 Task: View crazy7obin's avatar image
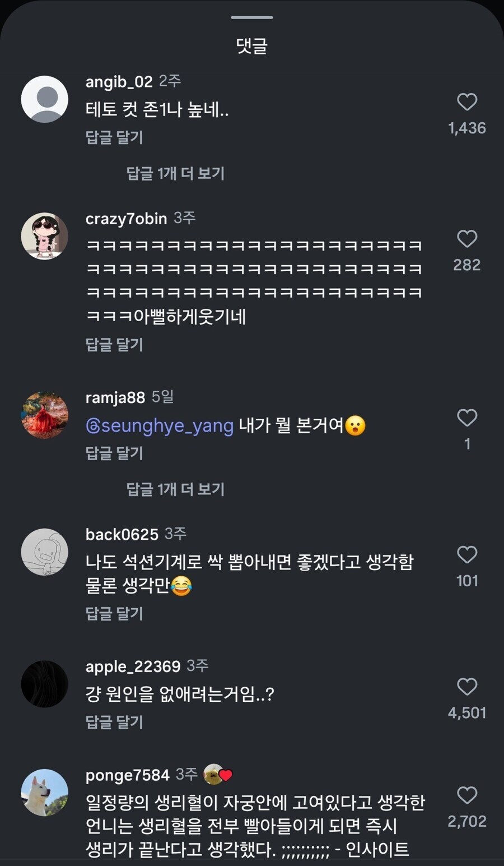tap(44, 236)
